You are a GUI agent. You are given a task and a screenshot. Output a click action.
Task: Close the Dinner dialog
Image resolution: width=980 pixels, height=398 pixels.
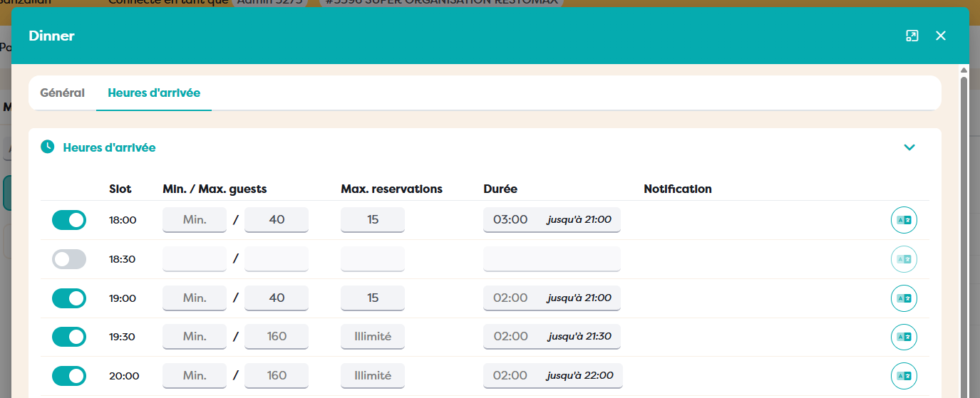click(x=941, y=36)
